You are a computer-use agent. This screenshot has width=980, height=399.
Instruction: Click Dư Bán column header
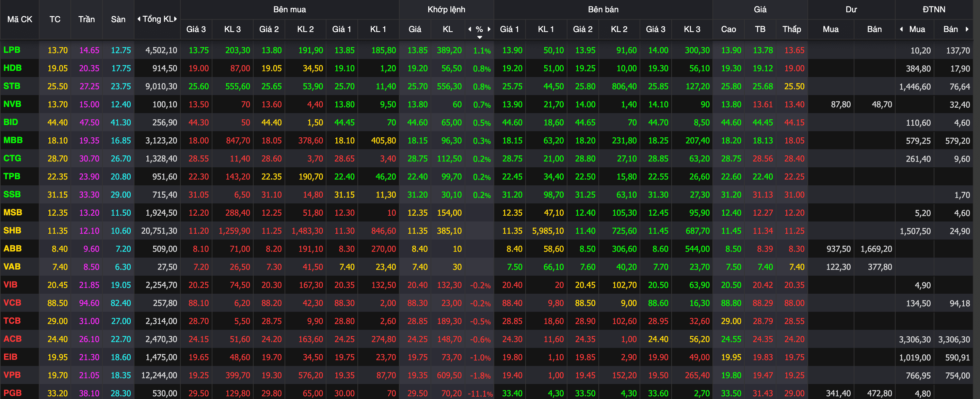tap(874, 29)
